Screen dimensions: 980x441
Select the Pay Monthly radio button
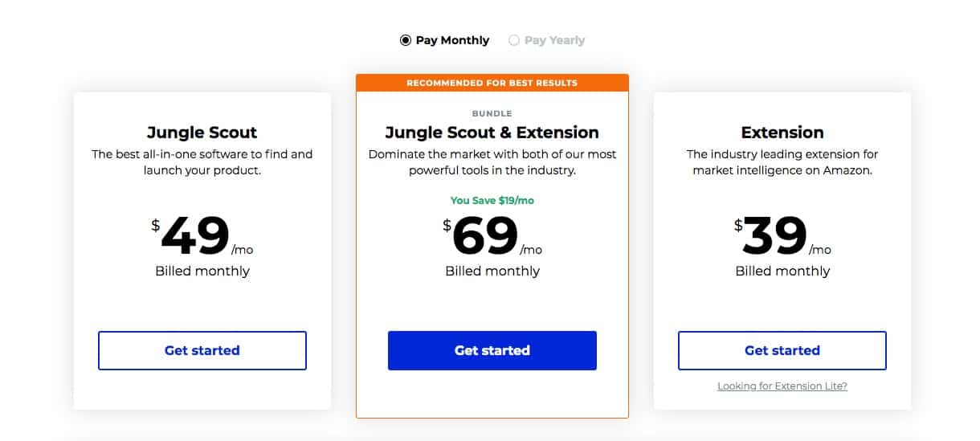(x=406, y=40)
